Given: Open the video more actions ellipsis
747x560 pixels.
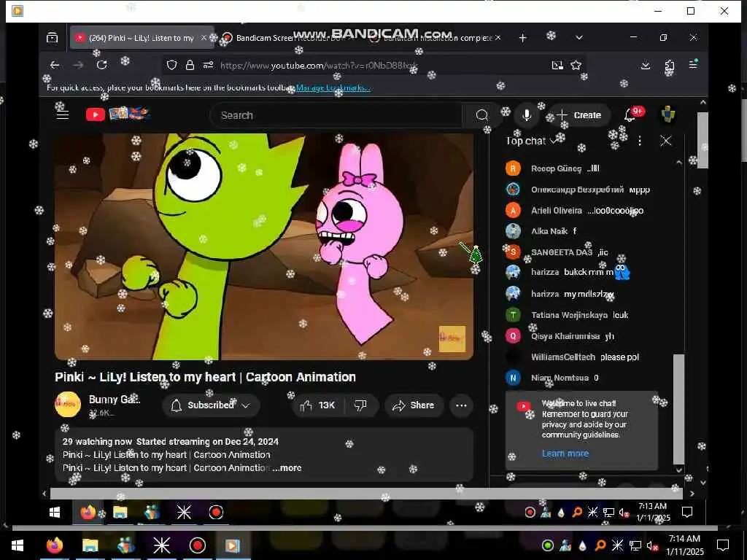Looking at the screenshot, I should tap(461, 405).
